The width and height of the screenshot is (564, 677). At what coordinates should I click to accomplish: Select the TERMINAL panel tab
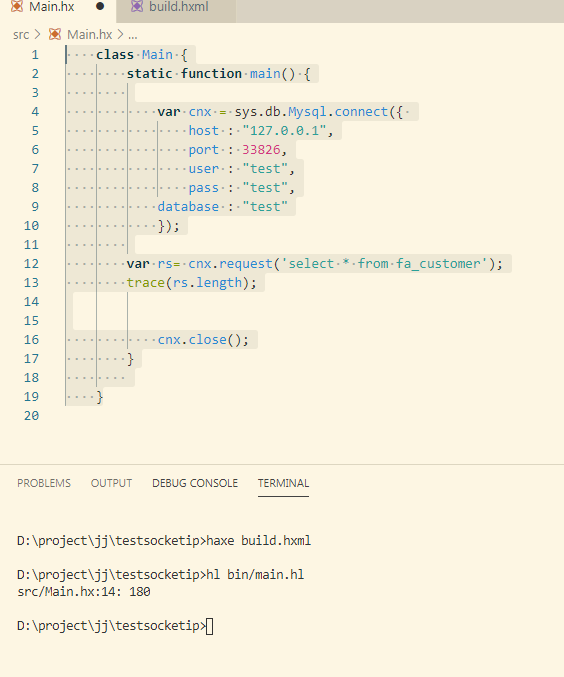tap(283, 483)
